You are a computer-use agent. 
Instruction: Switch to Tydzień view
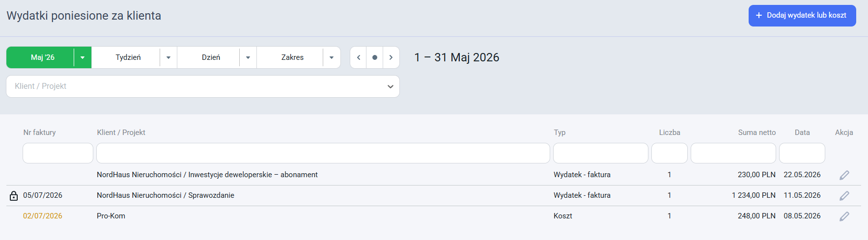point(128,57)
